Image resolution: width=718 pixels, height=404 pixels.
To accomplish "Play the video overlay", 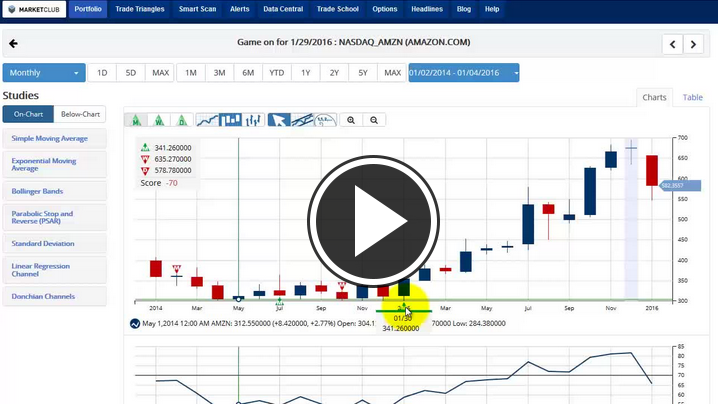I will (373, 221).
